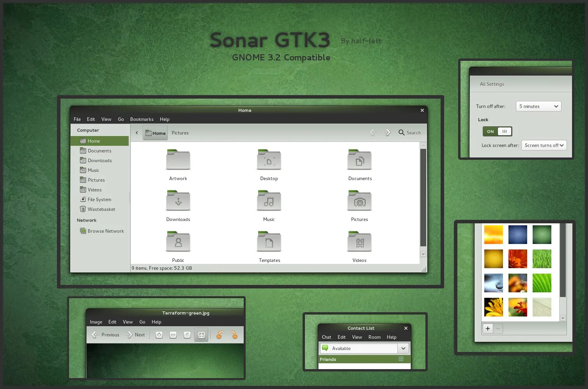Select Home in the sidebar
This screenshot has width=588, height=389.
99,141
